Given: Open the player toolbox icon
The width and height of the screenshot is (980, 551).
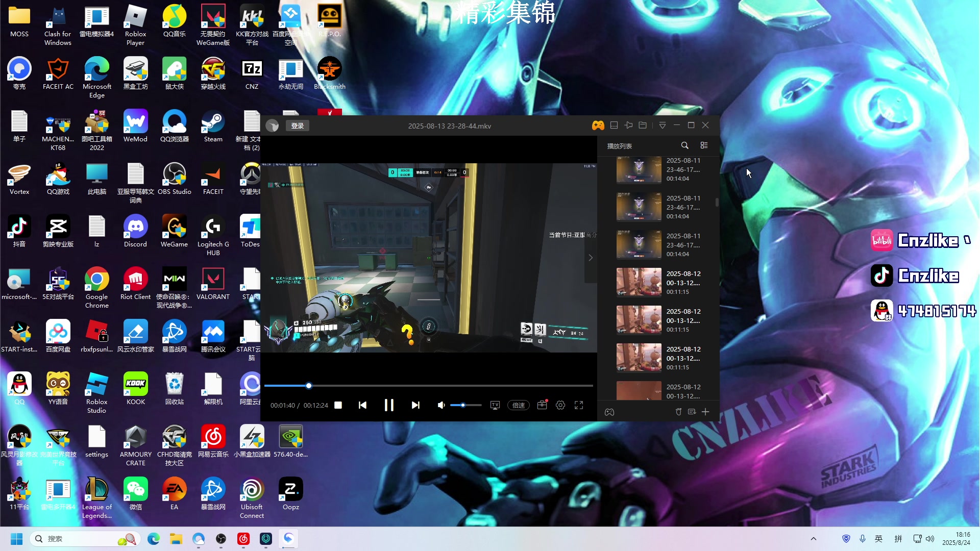Looking at the screenshot, I should pyautogui.click(x=542, y=405).
